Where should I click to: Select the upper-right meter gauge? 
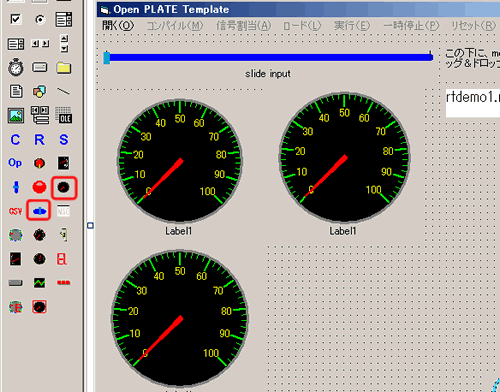344,158
